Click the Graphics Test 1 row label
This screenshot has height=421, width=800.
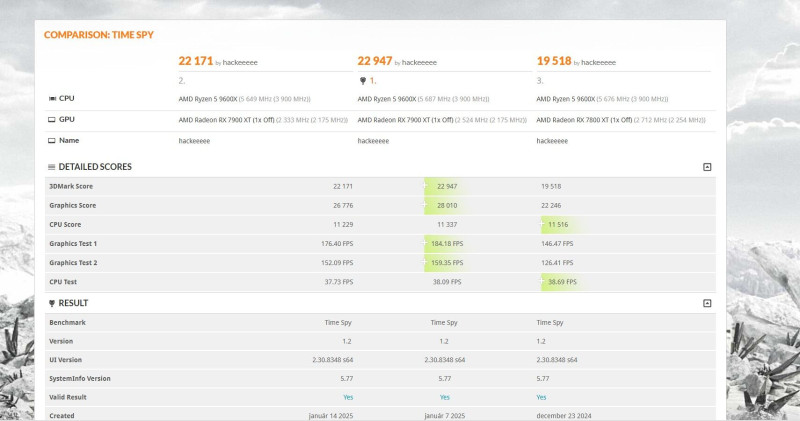coord(73,243)
